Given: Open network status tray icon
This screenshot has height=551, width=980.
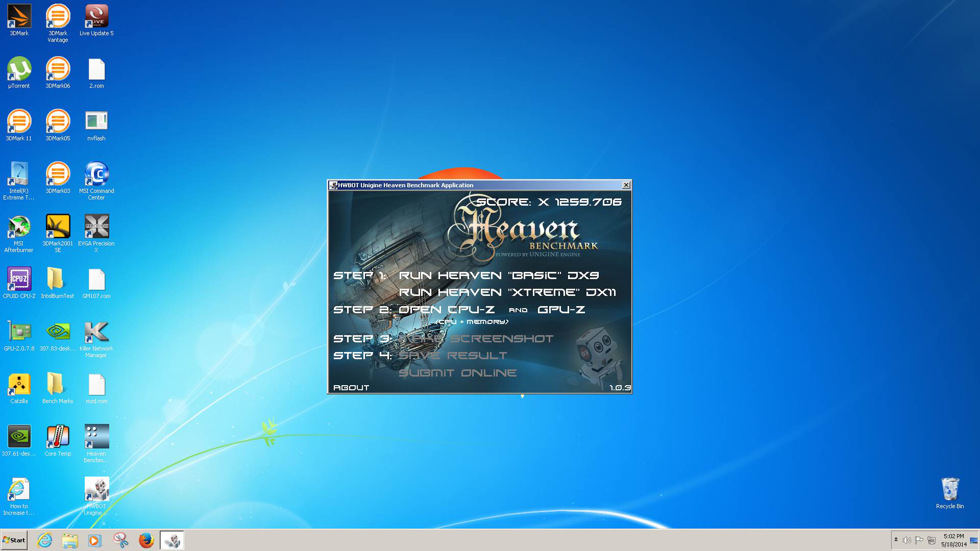Looking at the screenshot, I should (932, 540).
